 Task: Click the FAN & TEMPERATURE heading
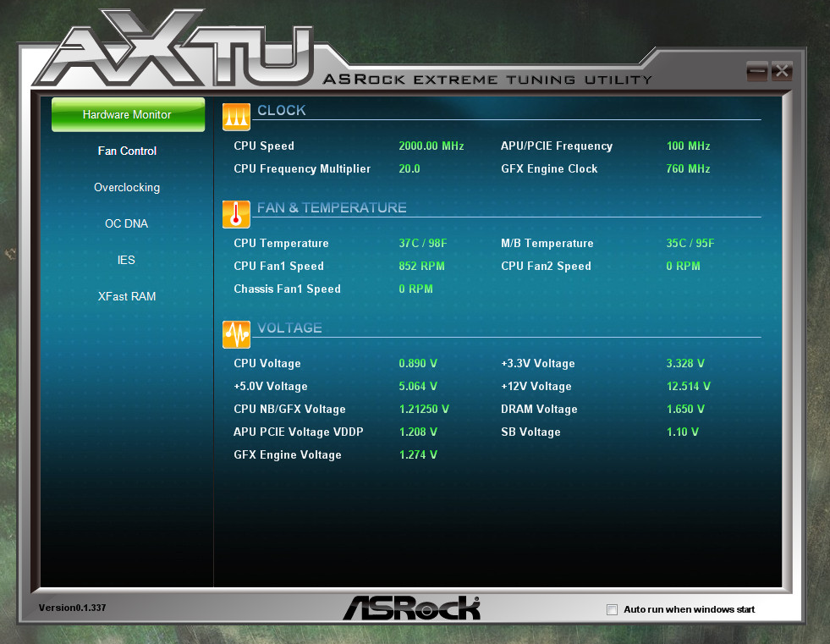click(x=332, y=207)
